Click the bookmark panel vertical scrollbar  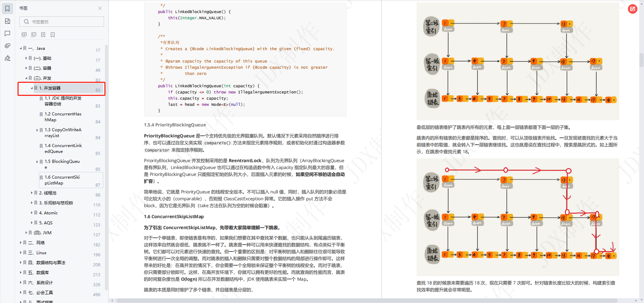106,168
